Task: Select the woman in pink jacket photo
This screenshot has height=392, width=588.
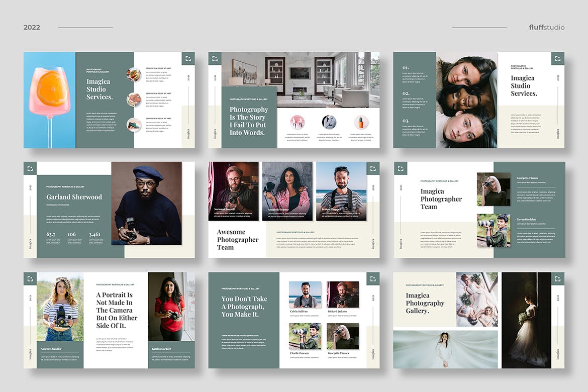Action: point(287,191)
